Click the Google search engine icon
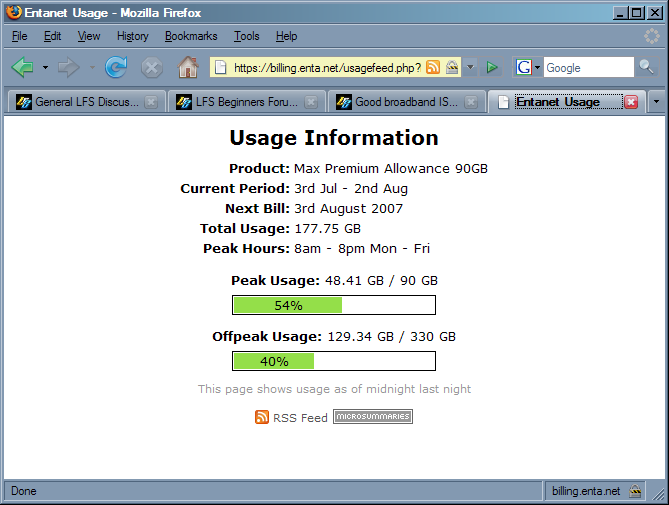The height and width of the screenshot is (505, 669). tap(524, 67)
